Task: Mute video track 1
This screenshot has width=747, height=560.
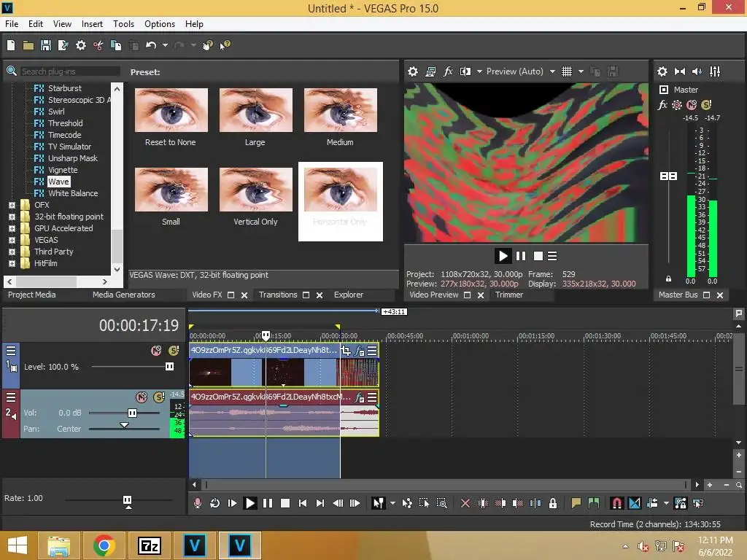Action: click(x=156, y=351)
